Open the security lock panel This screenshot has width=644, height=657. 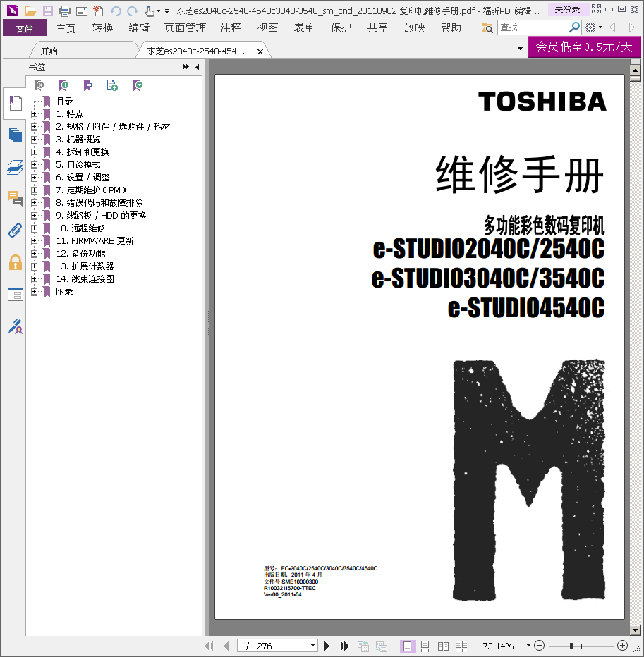click(16, 262)
